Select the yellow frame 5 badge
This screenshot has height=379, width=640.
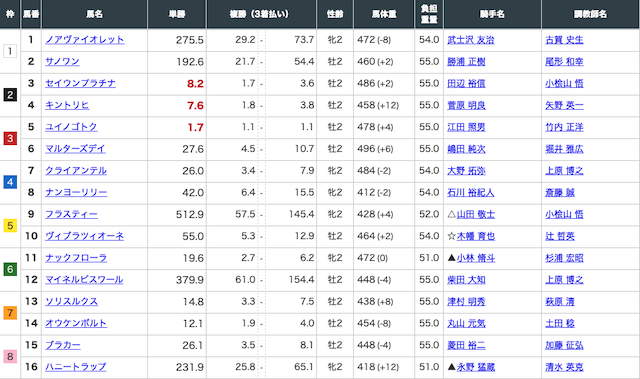(10, 226)
